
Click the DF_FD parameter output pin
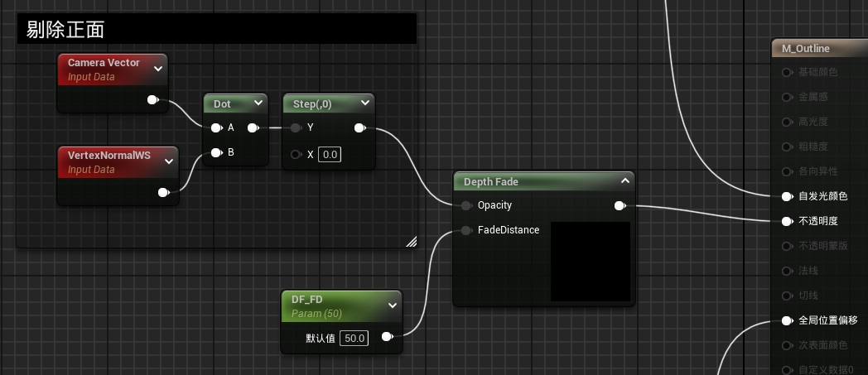coord(387,337)
